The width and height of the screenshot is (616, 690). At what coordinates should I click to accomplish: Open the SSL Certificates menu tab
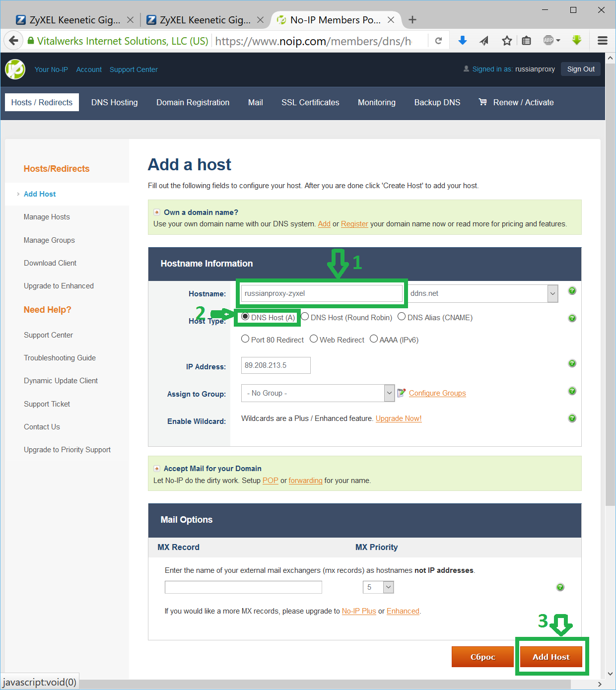[310, 102]
